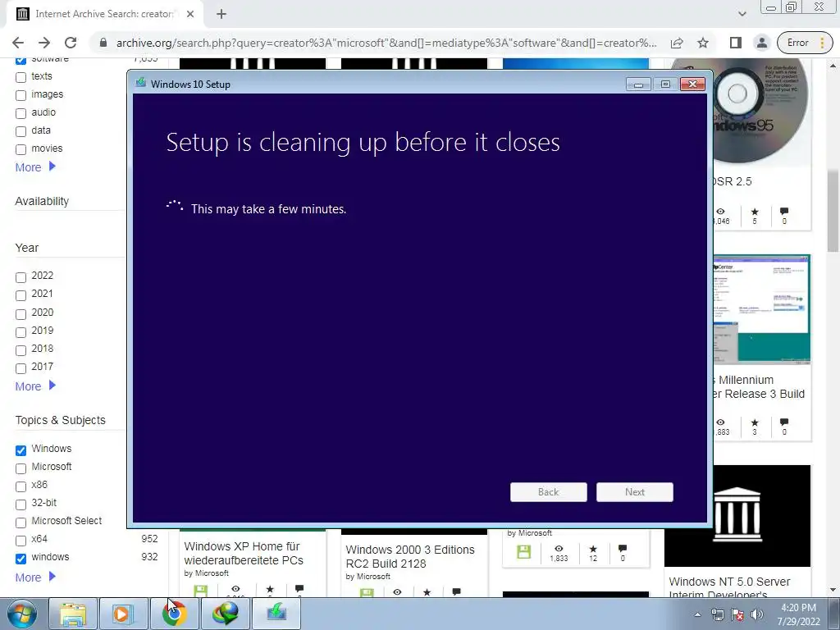Screen dimensions: 840x630
Task: Open the Windows 95 disc thumbnail
Action: (x=760, y=110)
